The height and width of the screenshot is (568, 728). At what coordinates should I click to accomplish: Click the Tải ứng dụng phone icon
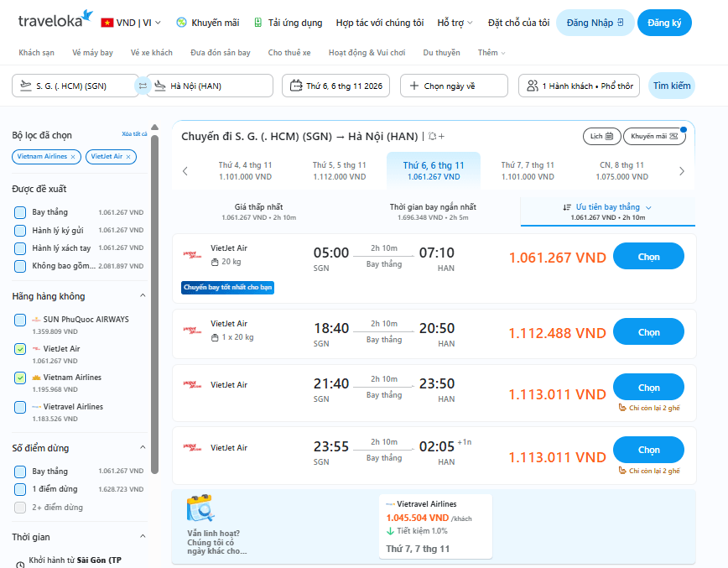(258, 23)
